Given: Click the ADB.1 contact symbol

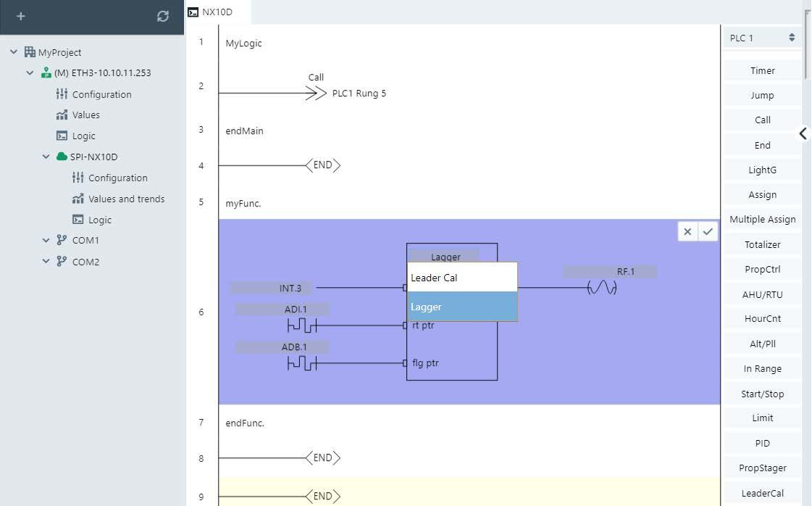Looking at the screenshot, I should pos(302,362).
